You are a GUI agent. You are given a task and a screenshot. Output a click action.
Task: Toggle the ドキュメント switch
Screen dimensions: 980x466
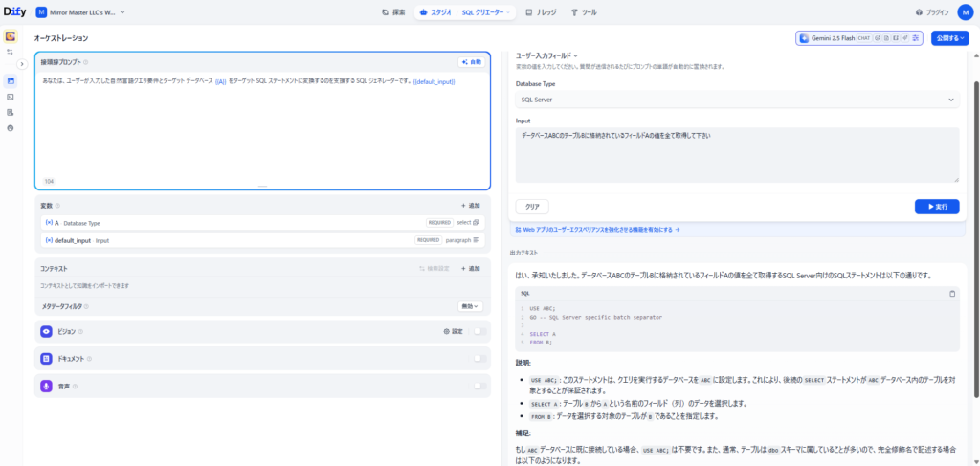click(x=479, y=359)
